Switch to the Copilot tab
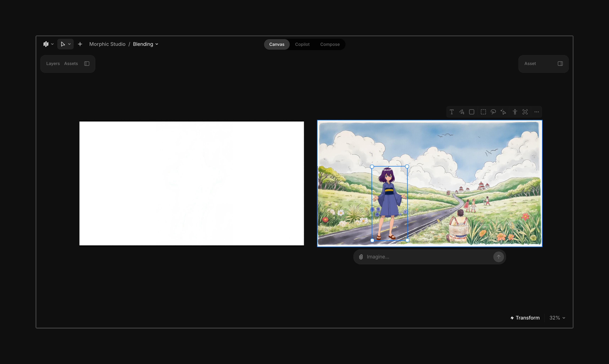609x364 pixels. click(x=302, y=44)
